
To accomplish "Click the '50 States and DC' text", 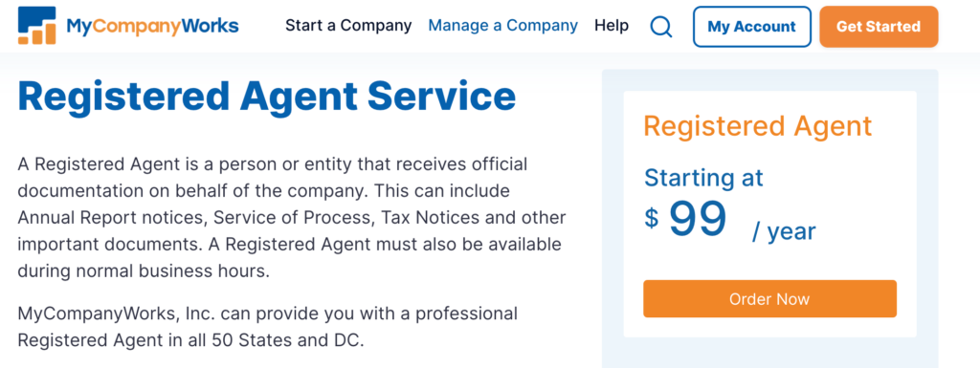I will pyautogui.click(x=287, y=340).
